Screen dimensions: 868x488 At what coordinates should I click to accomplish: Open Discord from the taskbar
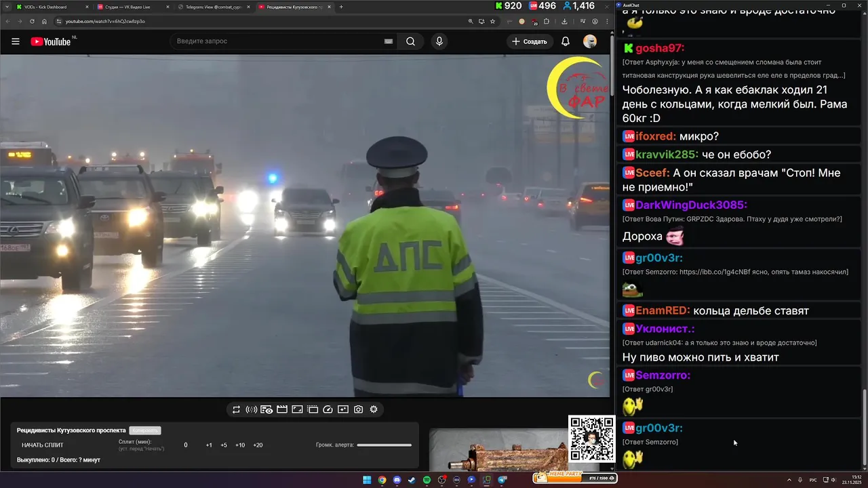click(397, 480)
